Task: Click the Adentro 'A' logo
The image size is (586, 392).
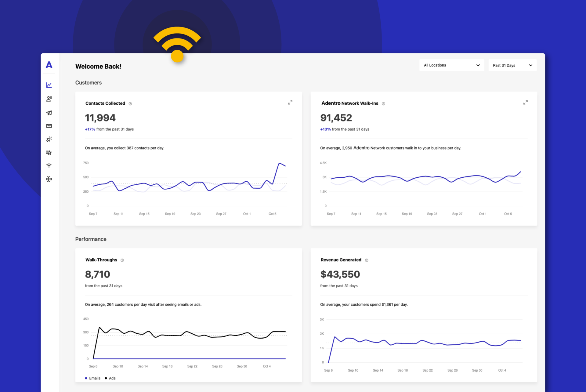Action: 49,65
